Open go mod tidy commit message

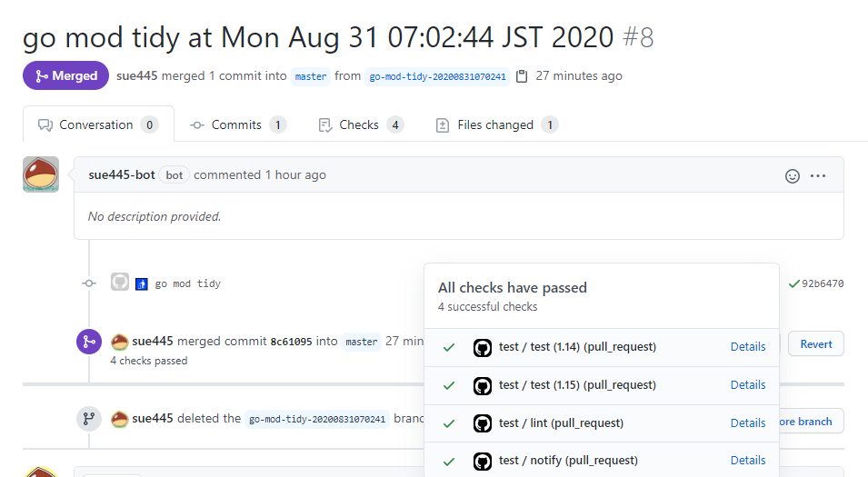point(187,283)
